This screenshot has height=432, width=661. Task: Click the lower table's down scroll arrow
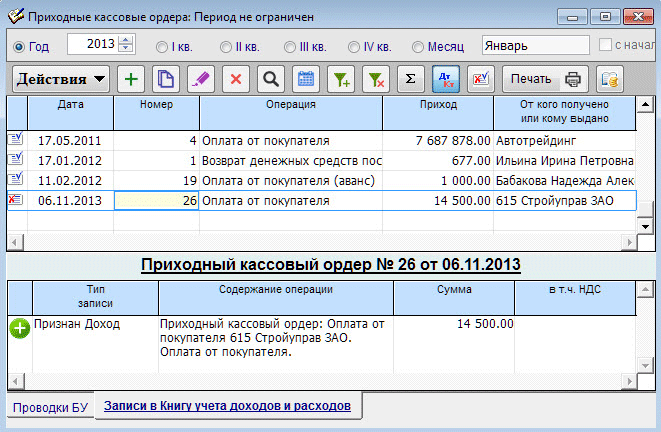coord(645,365)
